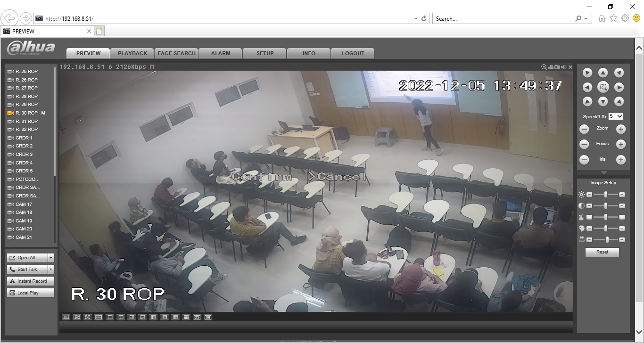The image size is (644, 343).
Task: Toggle the CAM 17 channel
Action: coord(20,204)
